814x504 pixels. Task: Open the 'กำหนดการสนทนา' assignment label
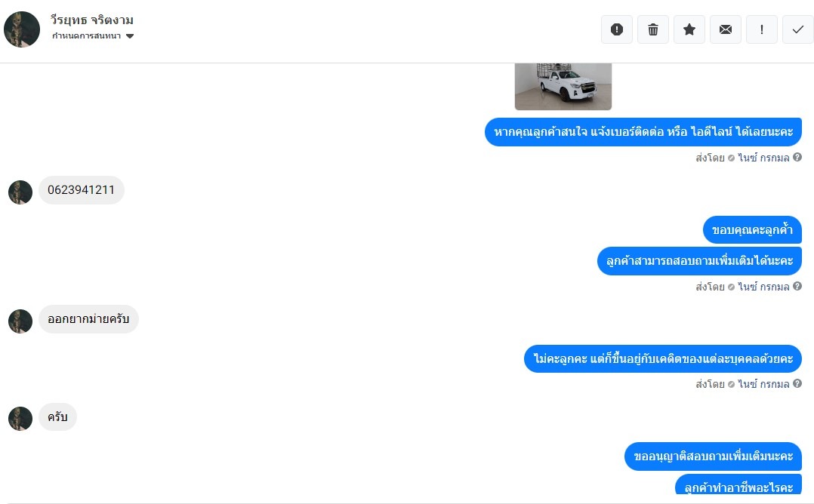[x=86, y=35]
